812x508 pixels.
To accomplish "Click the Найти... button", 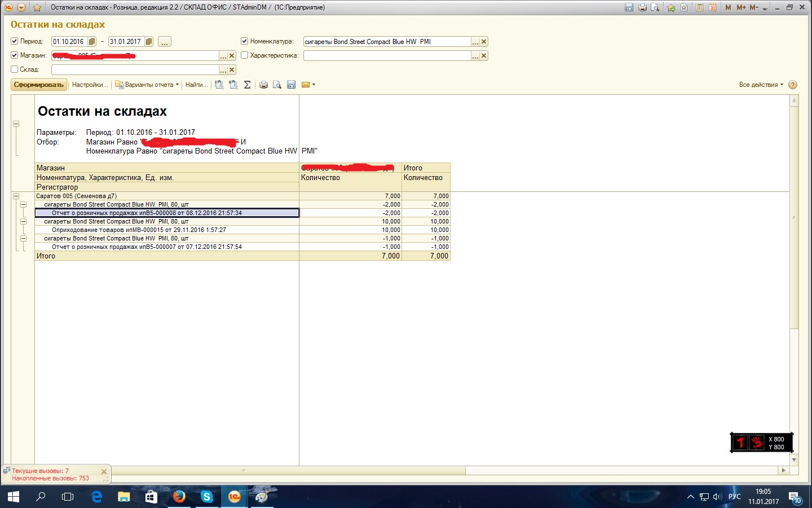I will tap(196, 85).
